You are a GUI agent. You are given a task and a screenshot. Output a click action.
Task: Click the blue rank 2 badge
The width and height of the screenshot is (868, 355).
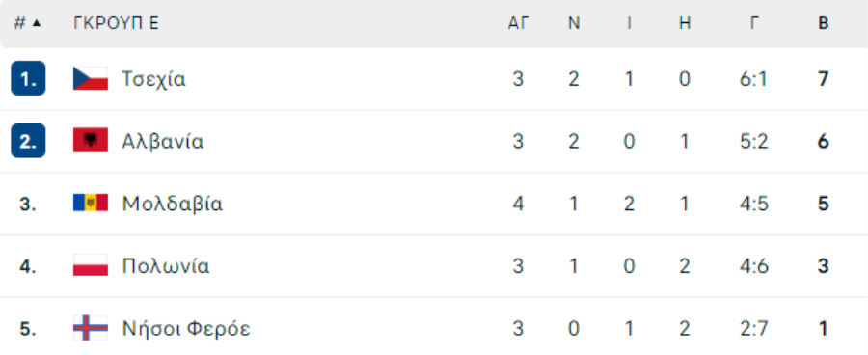[28, 141]
